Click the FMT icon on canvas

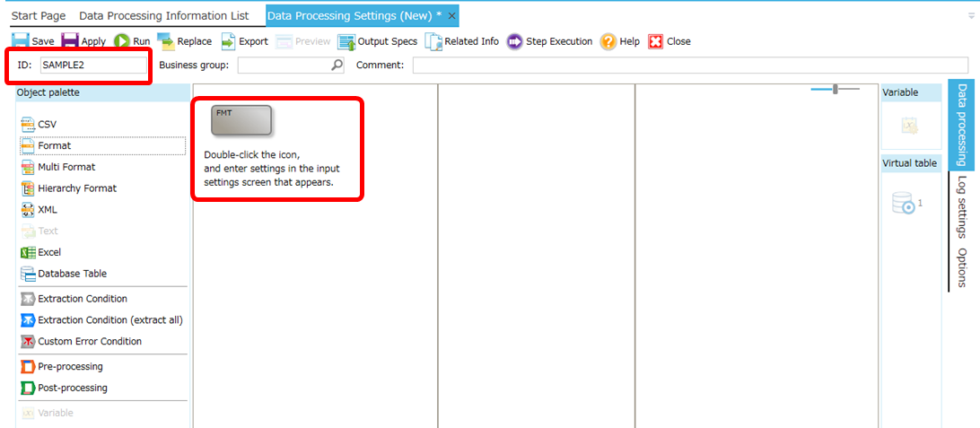click(241, 121)
